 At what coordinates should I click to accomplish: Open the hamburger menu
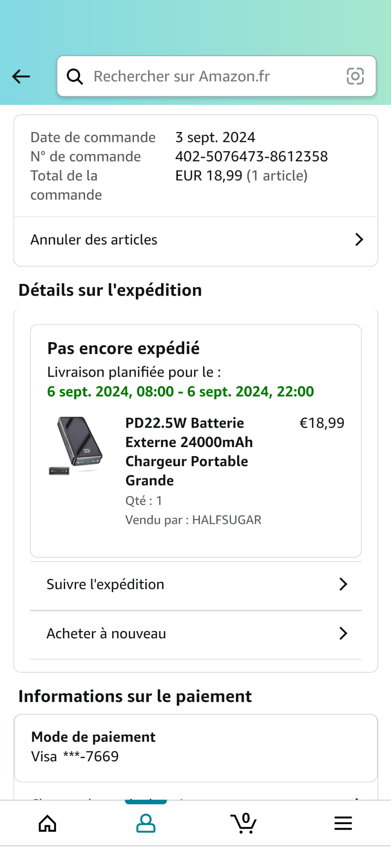[343, 823]
